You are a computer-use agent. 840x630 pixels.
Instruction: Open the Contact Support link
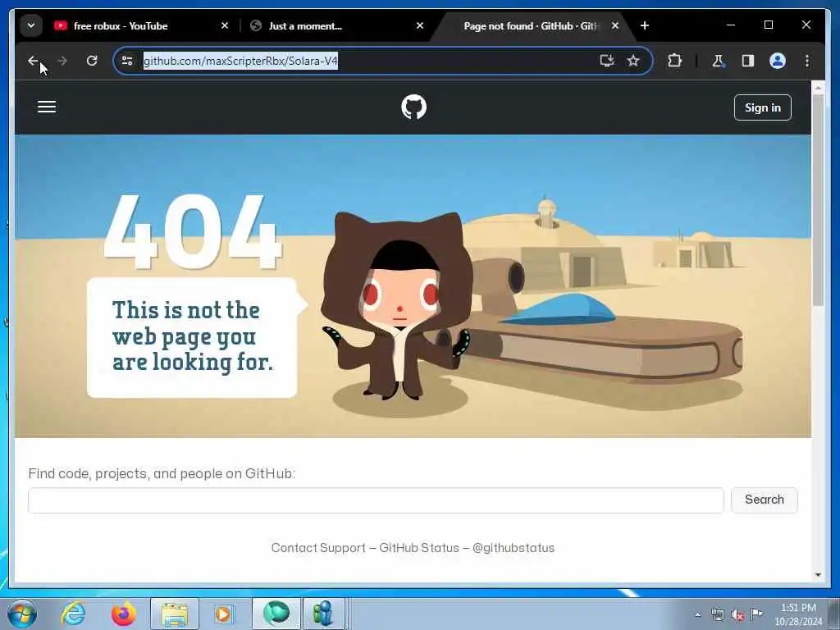click(318, 548)
